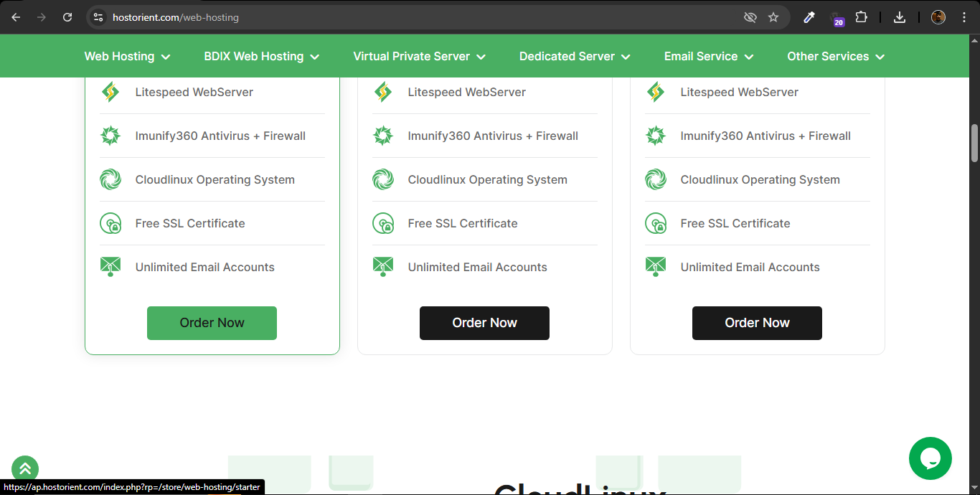
Task: Bookmark this page with the star icon
Action: (773, 17)
